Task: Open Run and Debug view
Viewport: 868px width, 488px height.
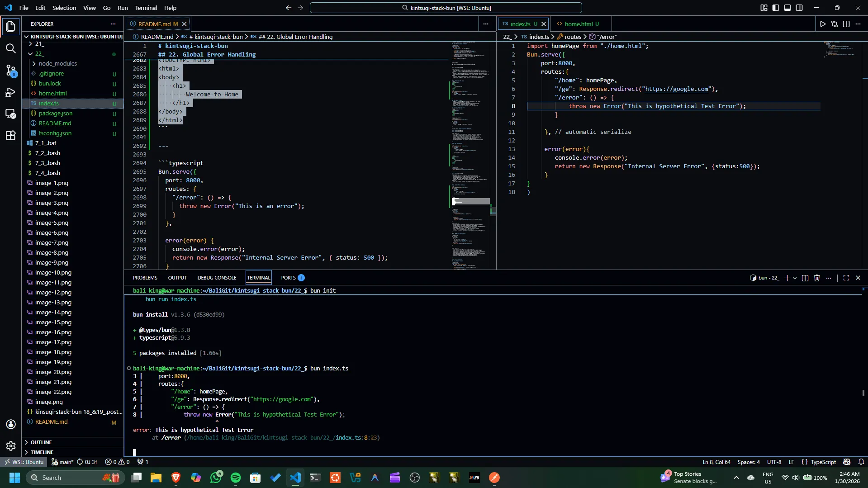Action: [10, 92]
